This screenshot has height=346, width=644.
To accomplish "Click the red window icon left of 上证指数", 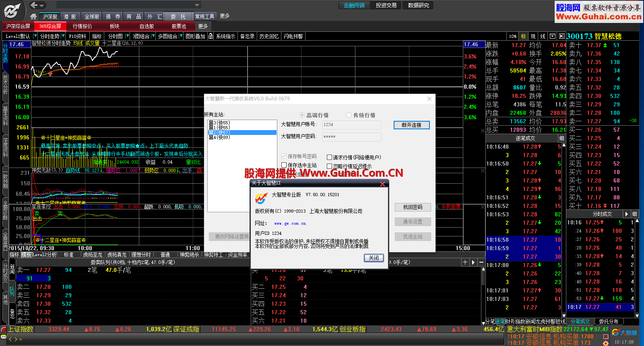I will coord(4,329).
